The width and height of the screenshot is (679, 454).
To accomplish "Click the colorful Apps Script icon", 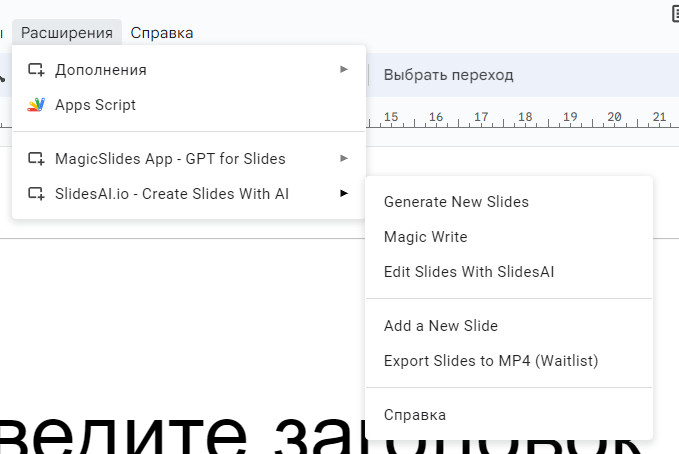I will (36, 105).
